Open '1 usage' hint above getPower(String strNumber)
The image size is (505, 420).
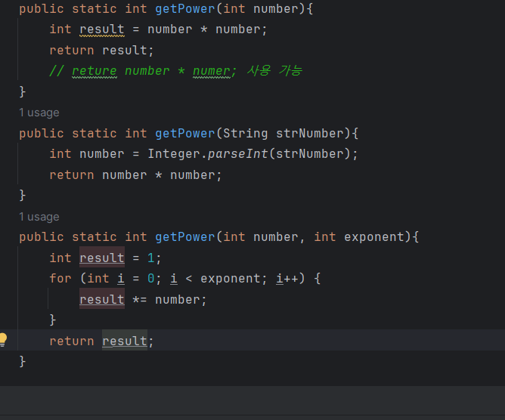(39, 113)
